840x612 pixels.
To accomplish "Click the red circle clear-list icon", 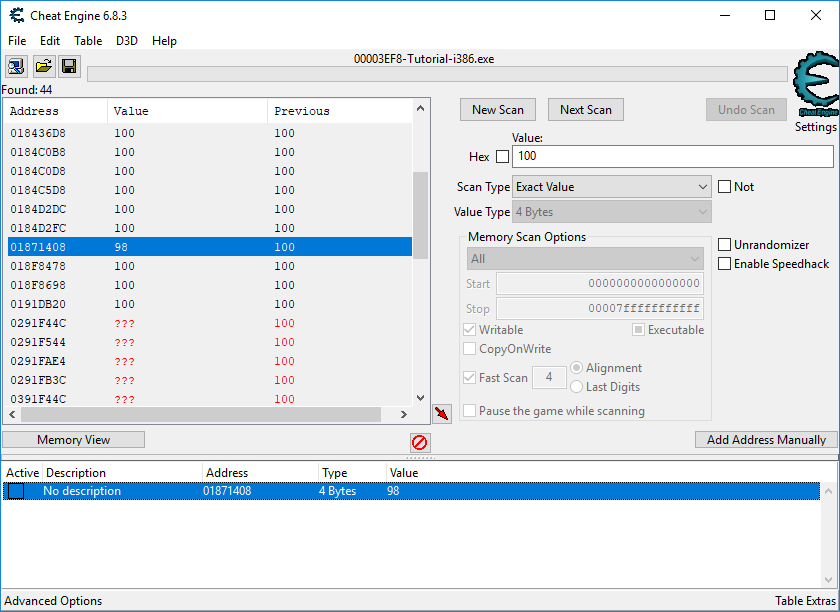I will pos(419,443).
